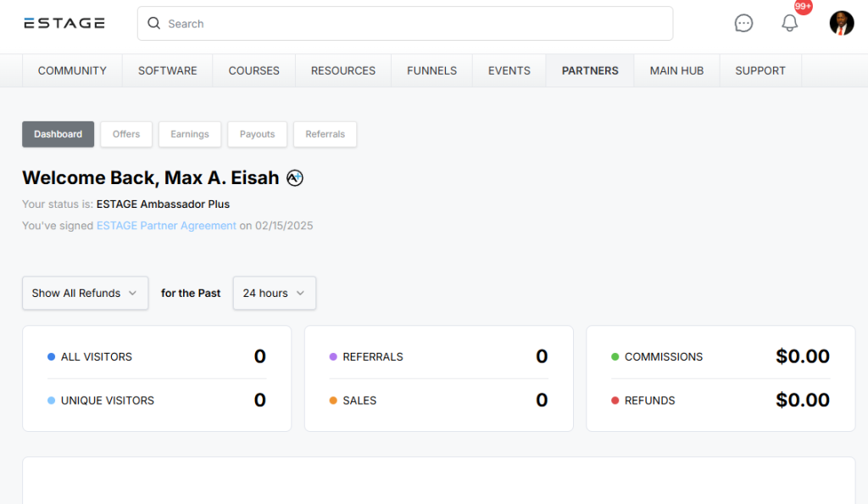The image size is (868, 504).
Task: Click the ESTAGE logo
Action: point(64,23)
